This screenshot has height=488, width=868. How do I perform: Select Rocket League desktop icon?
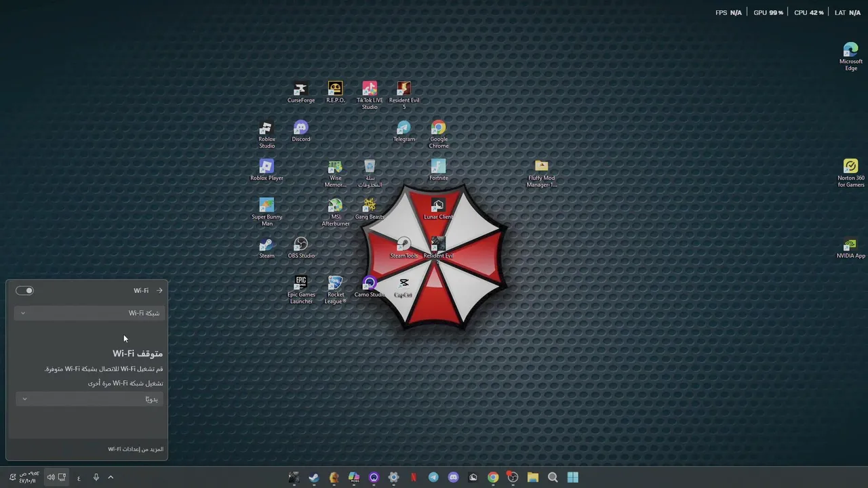[x=335, y=290]
